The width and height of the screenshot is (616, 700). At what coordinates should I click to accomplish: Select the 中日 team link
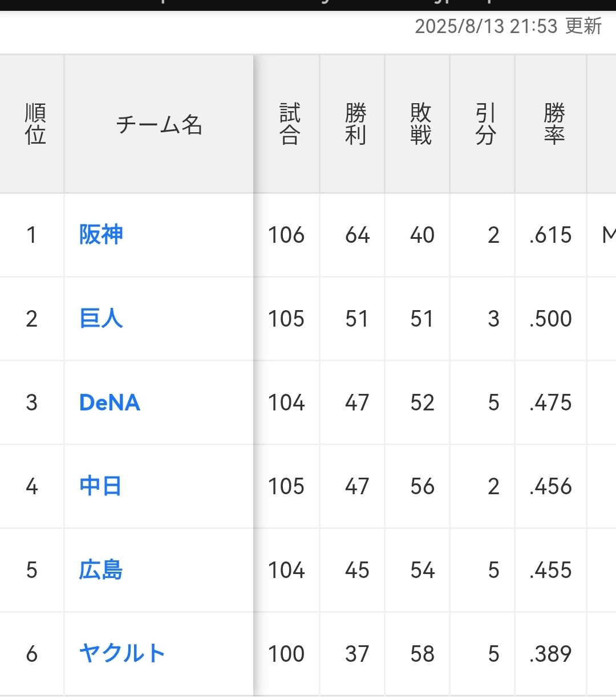click(100, 486)
